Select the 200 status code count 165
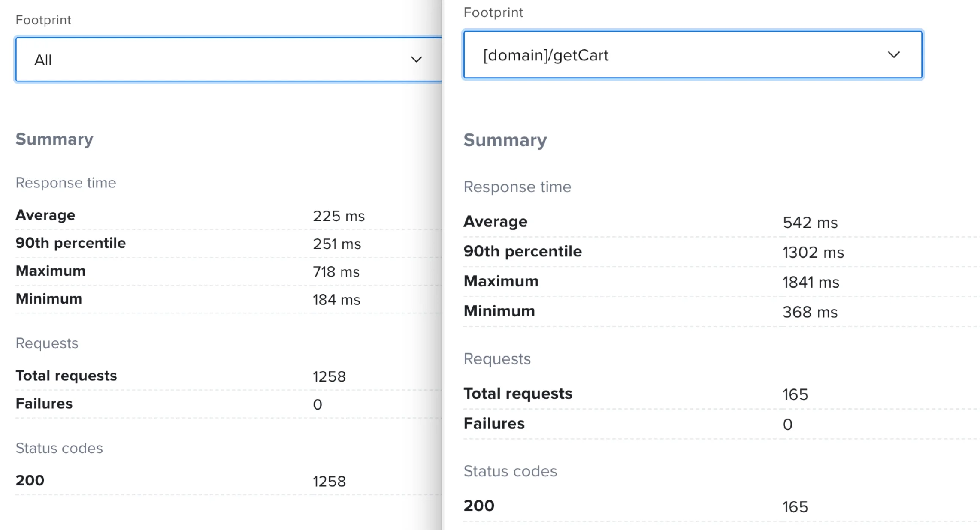The height and width of the screenshot is (530, 980). 796,506
